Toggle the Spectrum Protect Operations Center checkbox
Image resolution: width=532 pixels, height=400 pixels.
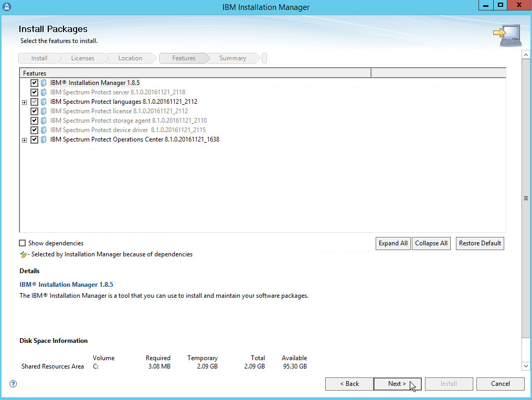[x=35, y=139]
